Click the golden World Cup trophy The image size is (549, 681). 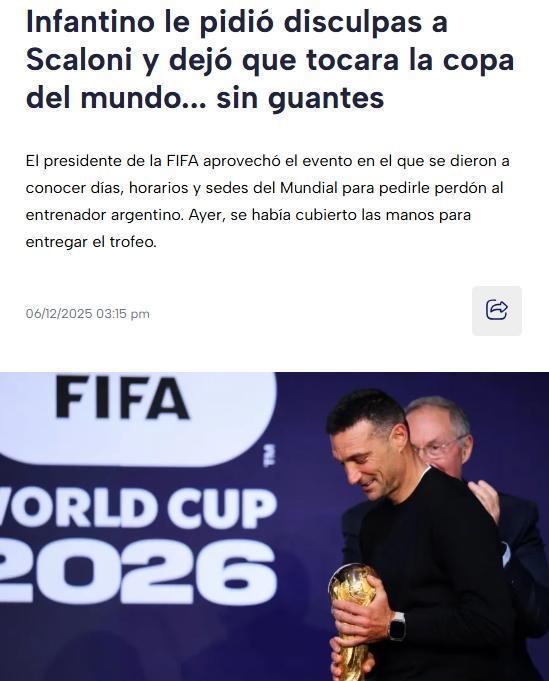(x=351, y=621)
